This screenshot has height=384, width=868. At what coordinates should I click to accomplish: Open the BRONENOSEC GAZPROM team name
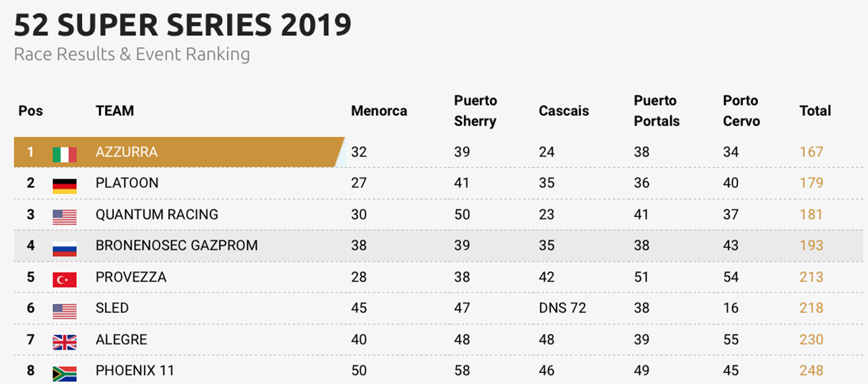click(x=177, y=245)
